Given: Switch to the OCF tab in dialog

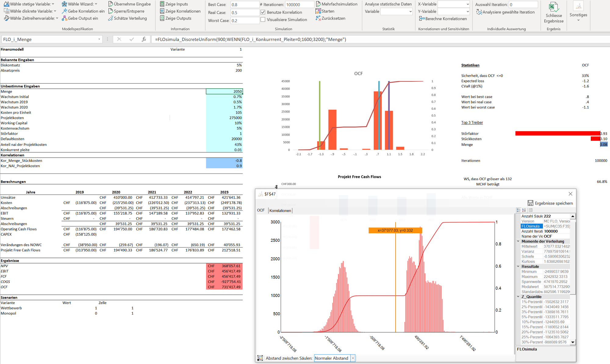Looking at the screenshot, I should pos(261,210).
